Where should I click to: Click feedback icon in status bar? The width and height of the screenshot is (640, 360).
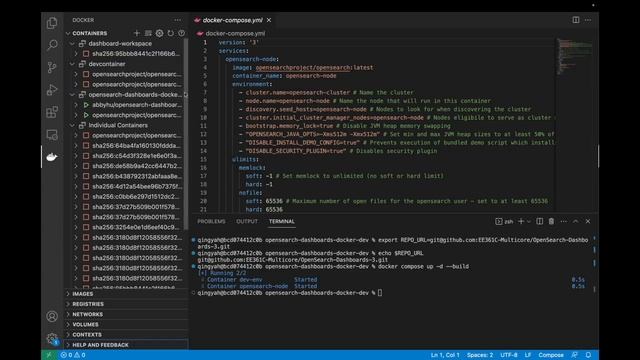click(x=574, y=355)
